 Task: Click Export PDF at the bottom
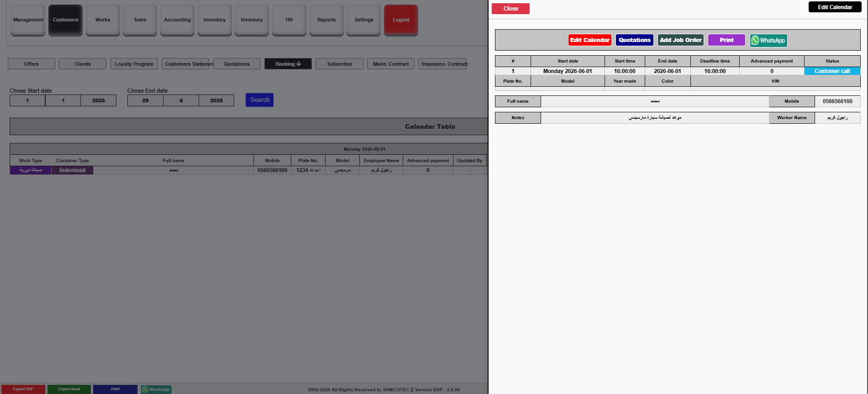click(23, 389)
